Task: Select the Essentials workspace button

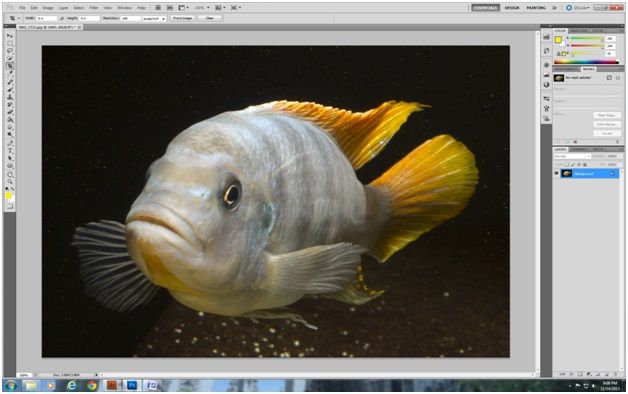Action: (x=485, y=8)
